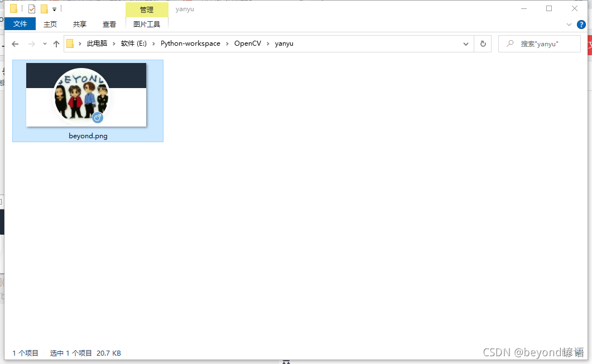Expand chevron after 软件 (E:) in path
The height and width of the screenshot is (364, 592).
pyautogui.click(x=153, y=43)
